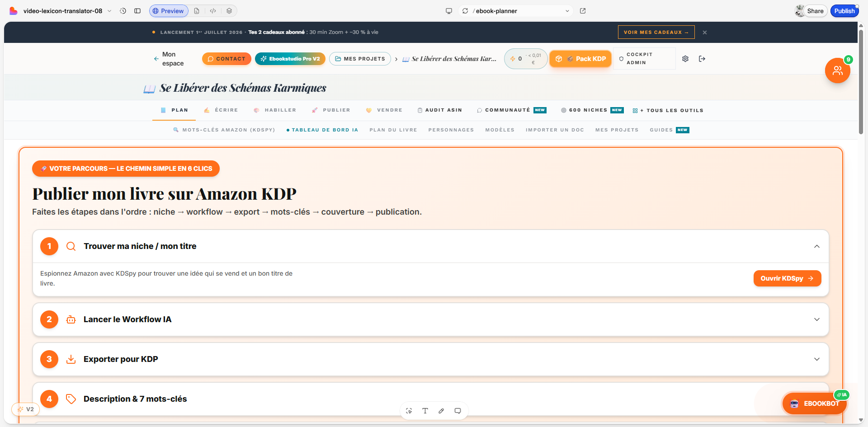Select MOTS-CLÉS AMAZON (KDSPY) subtab

pyautogui.click(x=224, y=130)
